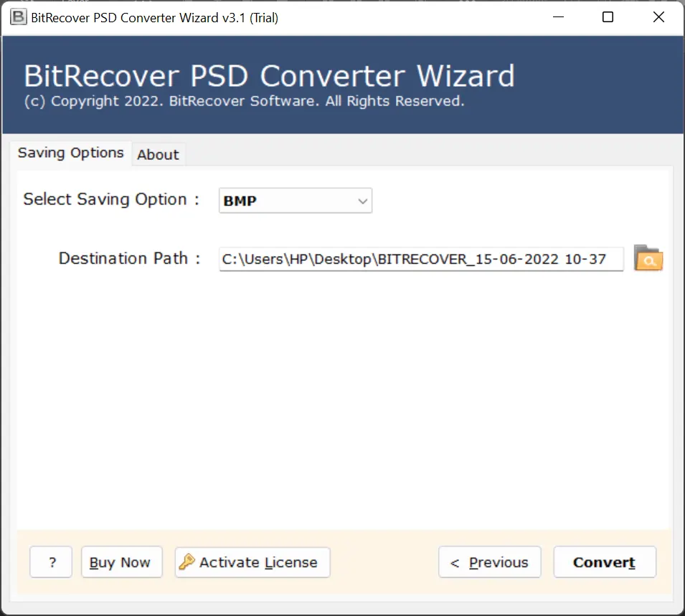Viewport: 685px width, 616px height.
Task: Pick a different format from the saving option list
Action: click(295, 201)
